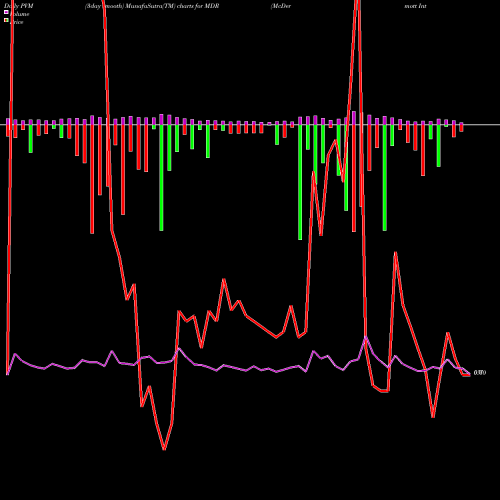500x500 pixels.
Task: Select the "Volume" legend label
Action: click(x=19, y=14)
